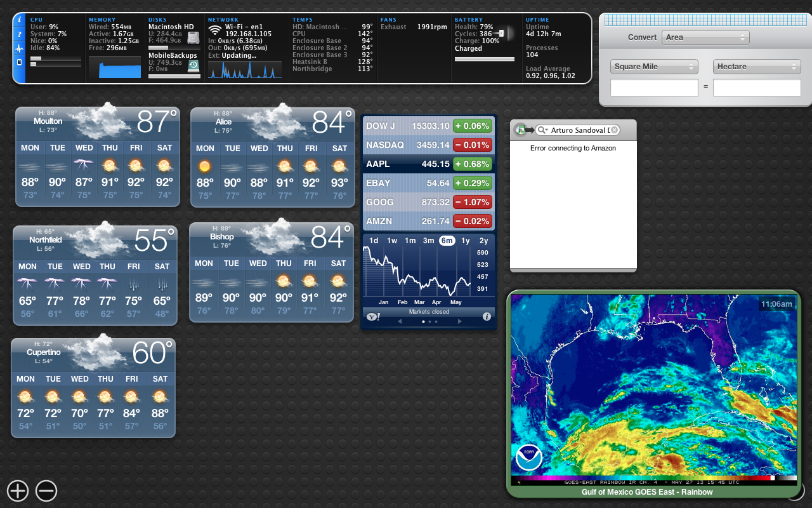
Task: Click AAPL six-month stock chart
Action: click(x=417, y=272)
